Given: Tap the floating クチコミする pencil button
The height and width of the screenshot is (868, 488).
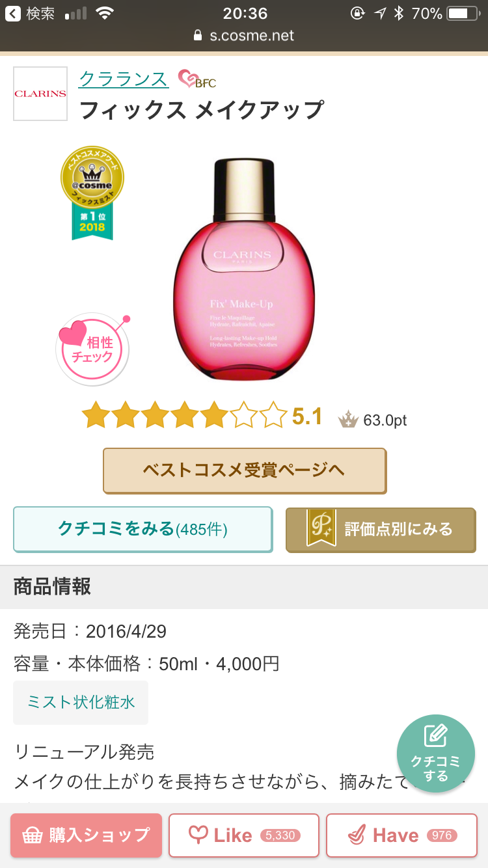Looking at the screenshot, I should tap(436, 753).
